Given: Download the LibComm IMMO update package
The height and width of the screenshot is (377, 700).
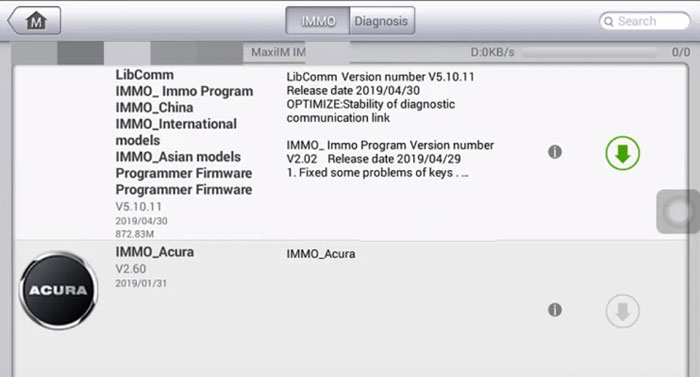Looking at the screenshot, I should tap(622, 153).
